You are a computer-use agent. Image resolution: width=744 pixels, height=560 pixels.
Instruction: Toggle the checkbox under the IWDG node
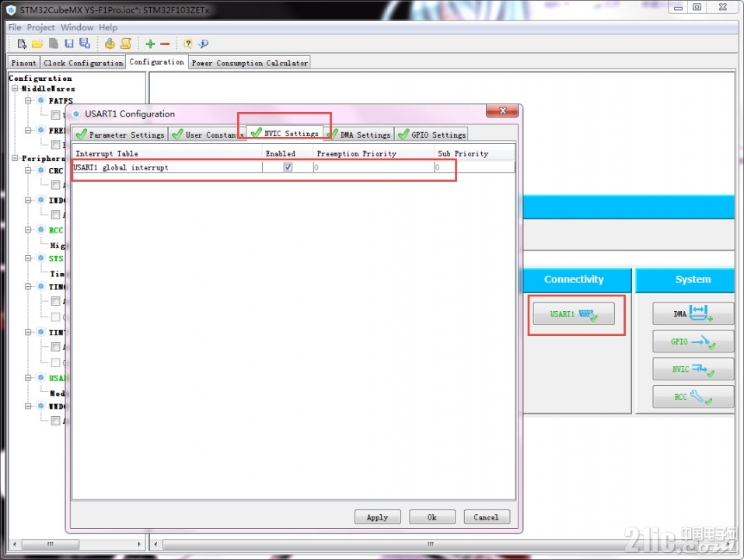coord(55,215)
